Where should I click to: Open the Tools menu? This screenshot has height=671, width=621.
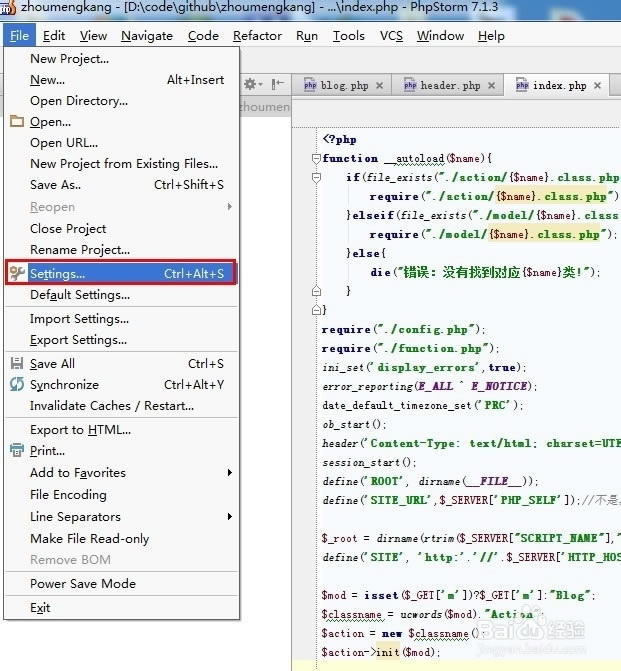click(349, 36)
